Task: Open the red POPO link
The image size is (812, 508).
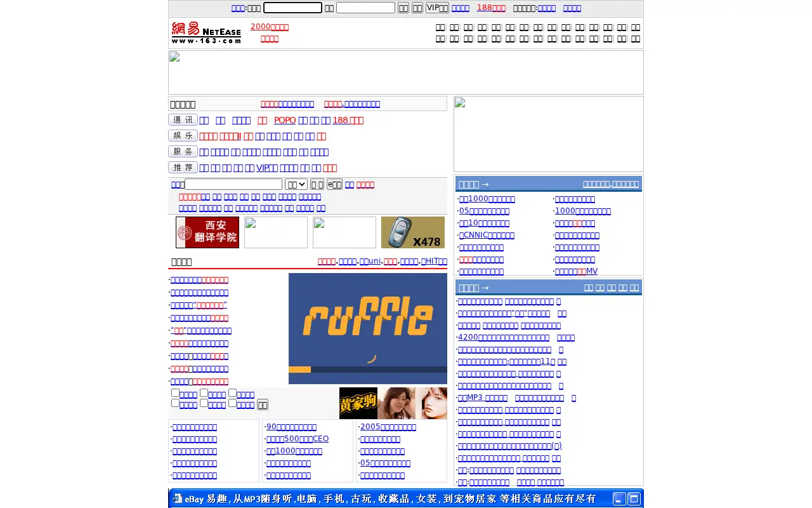Action: [285, 121]
